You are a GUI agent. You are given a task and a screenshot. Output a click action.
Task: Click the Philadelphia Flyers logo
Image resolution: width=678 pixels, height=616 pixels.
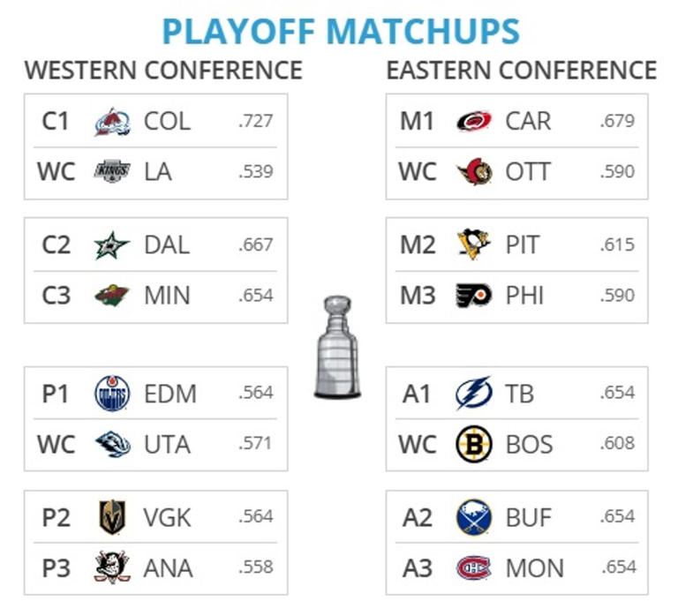[474, 295]
